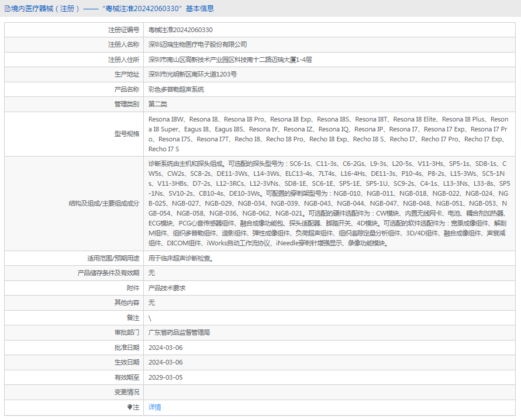
Task: Click the 管理类别 label
Action: [127, 104]
